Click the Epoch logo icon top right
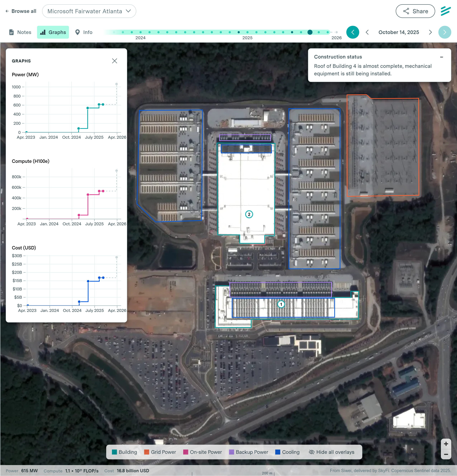The height and width of the screenshot is (476, 457). pyautogui.click(x=446, y=11)
